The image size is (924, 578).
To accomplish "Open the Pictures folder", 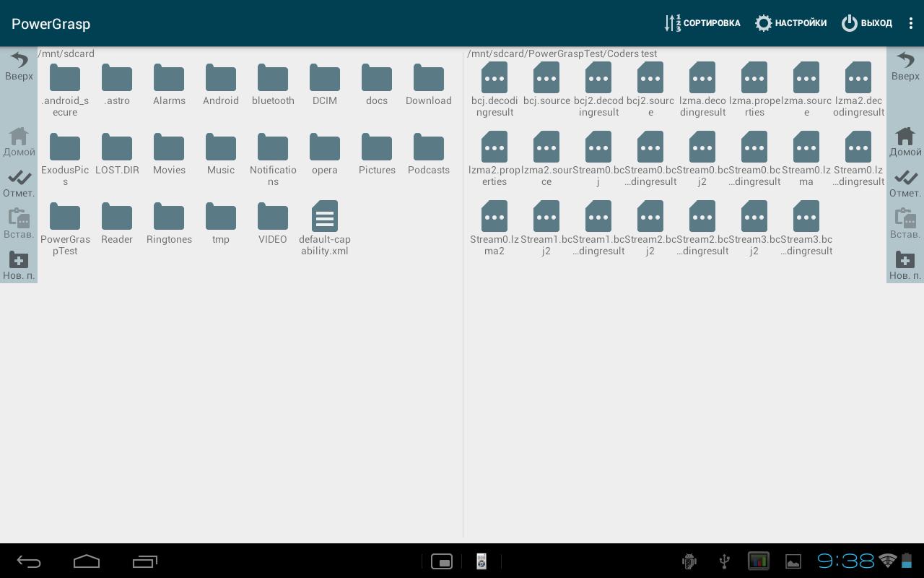I will coord(377,154).
